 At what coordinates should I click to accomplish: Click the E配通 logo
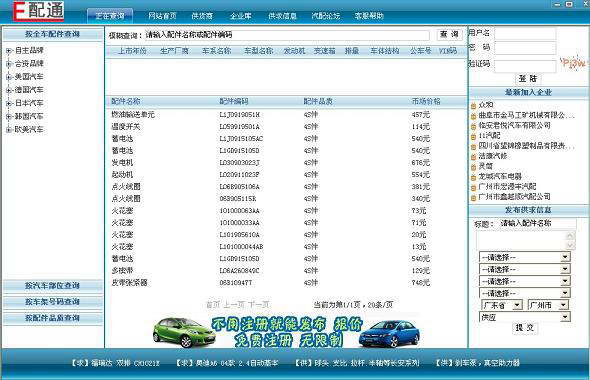(38, 11)
